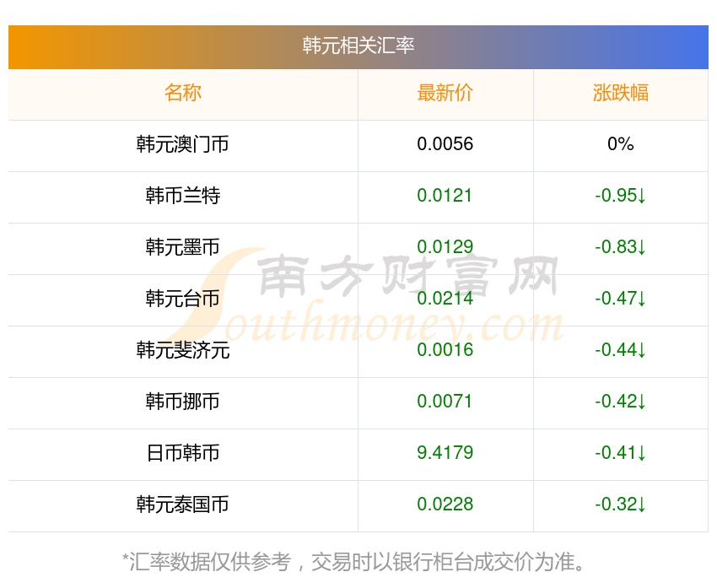Open the 韩元澳门币 currency pair
The height and width of the screenshot is (588, 717).
(183, 144)
